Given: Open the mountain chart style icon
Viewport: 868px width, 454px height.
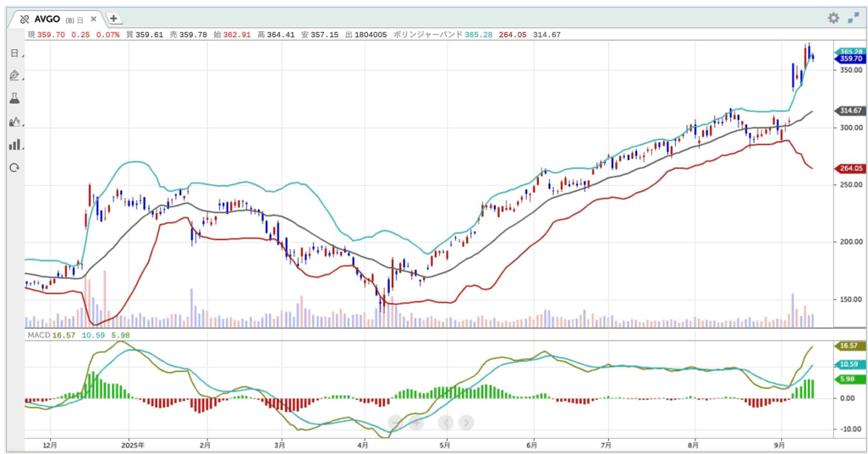Looking at the screenshot, I should pos(14,122).
